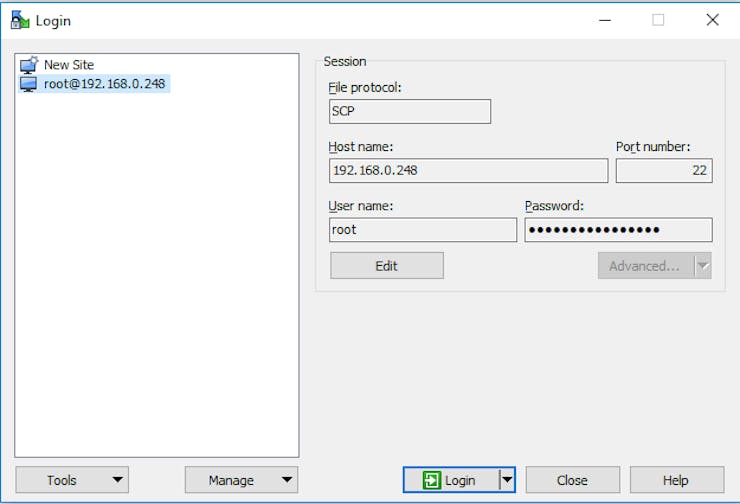Image resolution: width=740 pixels, height=504 pixels.
Task: Click the Password label
Action: tap(554, 206)
